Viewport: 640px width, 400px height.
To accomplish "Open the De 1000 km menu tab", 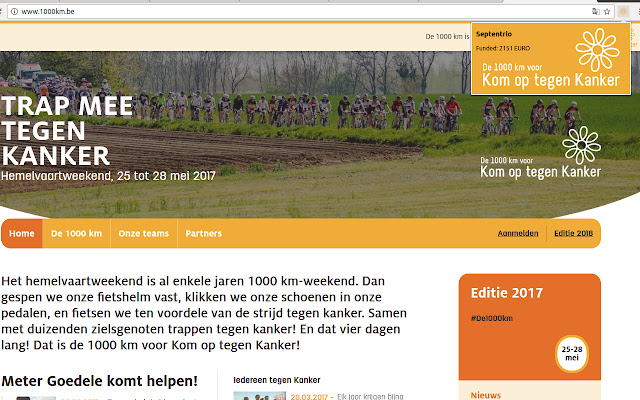I will tap(76, 233).
